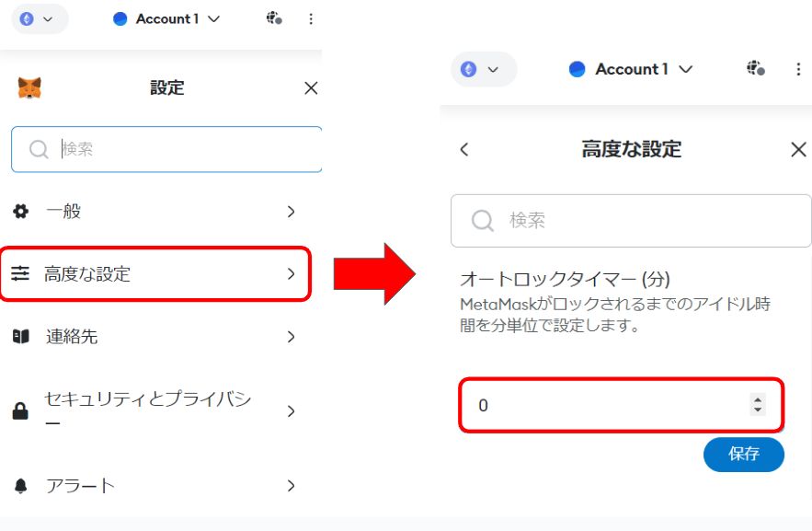Image resolution: width=812 pixels, height=531 pixels.
Task: Open 連絡先 contacts settings
Action: tap(154, 337)
